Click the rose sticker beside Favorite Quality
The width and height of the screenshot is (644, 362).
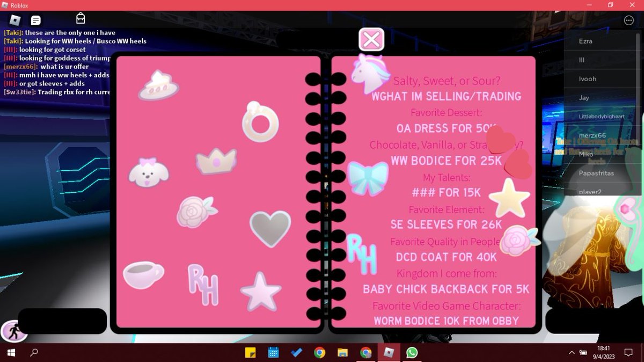click(x=519, y=240)
